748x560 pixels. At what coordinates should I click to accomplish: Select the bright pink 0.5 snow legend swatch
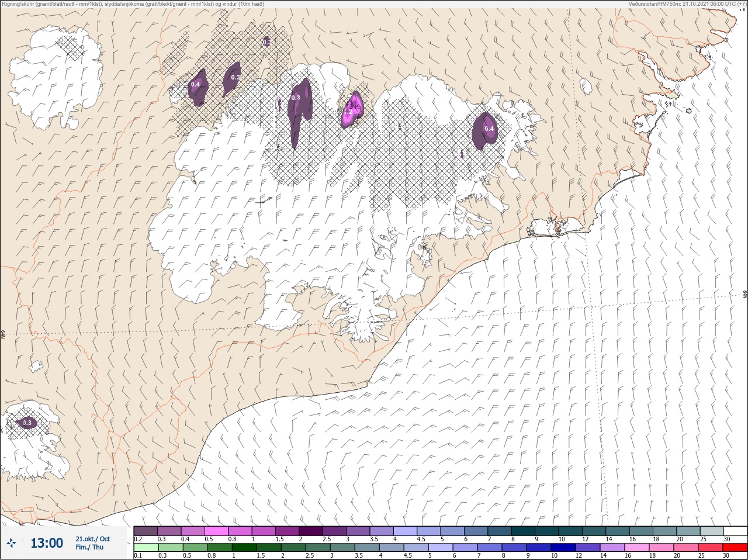[x=216, y=531]
